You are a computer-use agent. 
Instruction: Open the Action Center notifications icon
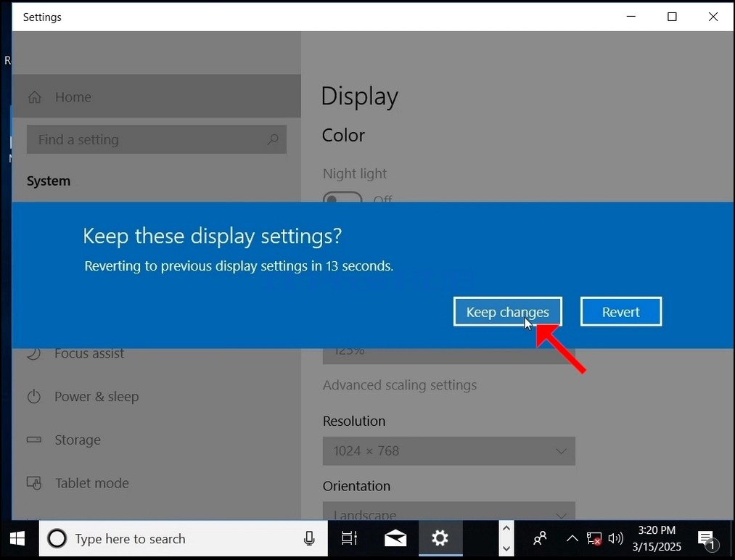click(x=707, y=538)
